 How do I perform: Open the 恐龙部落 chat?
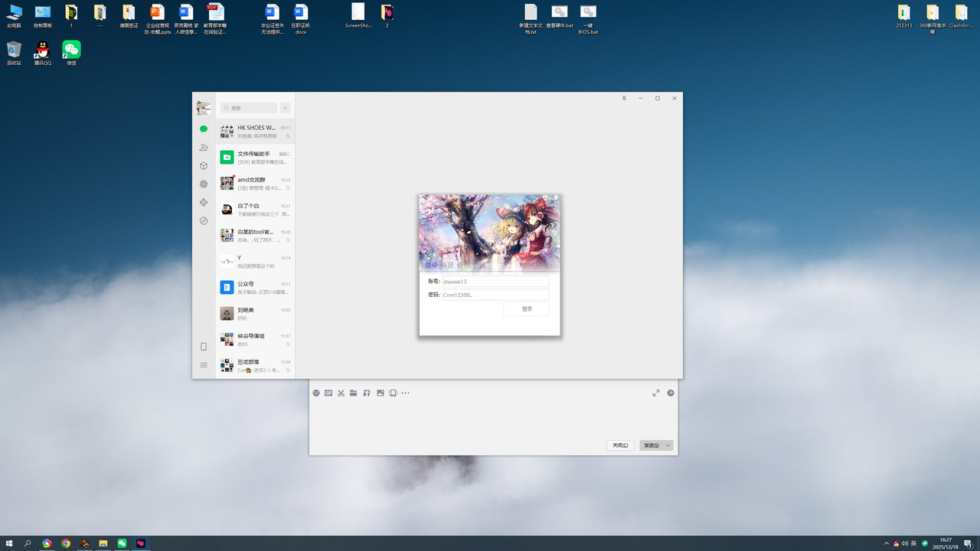tap(255, 365)
